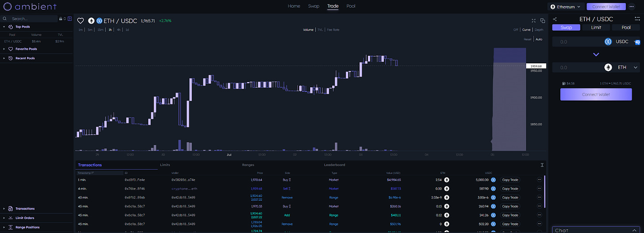Click the USDC logo in chart title
Screen dimensions: 644x233
pos(99,21)
